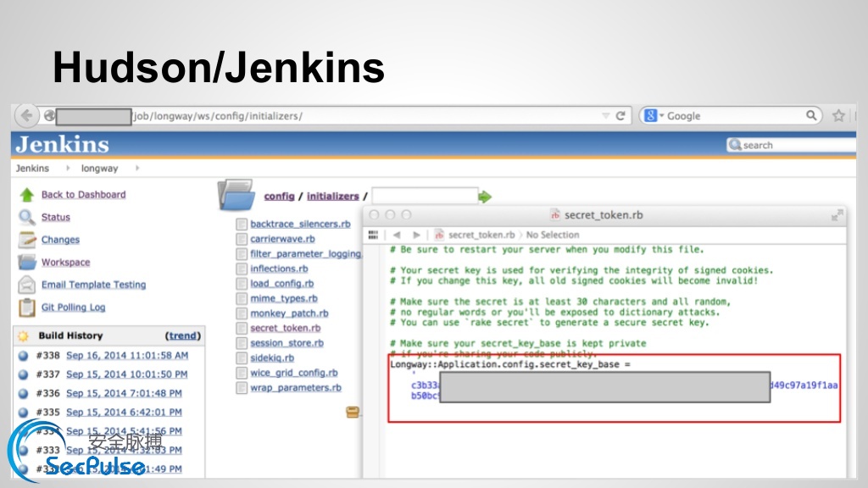This screenshot has width=868, height=488.
Task: Expand the chevron after longway breadcrumb
Action: click(136, 169)
